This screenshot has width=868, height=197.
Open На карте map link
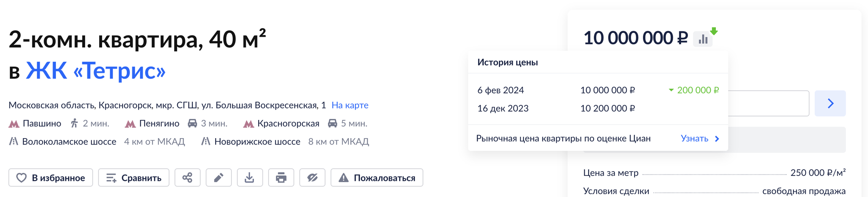350,105
